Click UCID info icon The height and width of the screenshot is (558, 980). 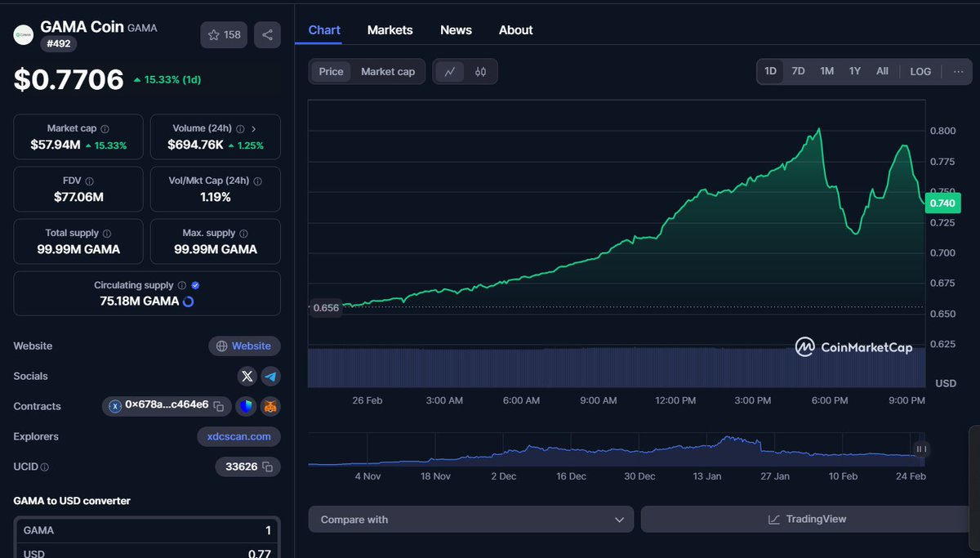click(x=44, y=467)
